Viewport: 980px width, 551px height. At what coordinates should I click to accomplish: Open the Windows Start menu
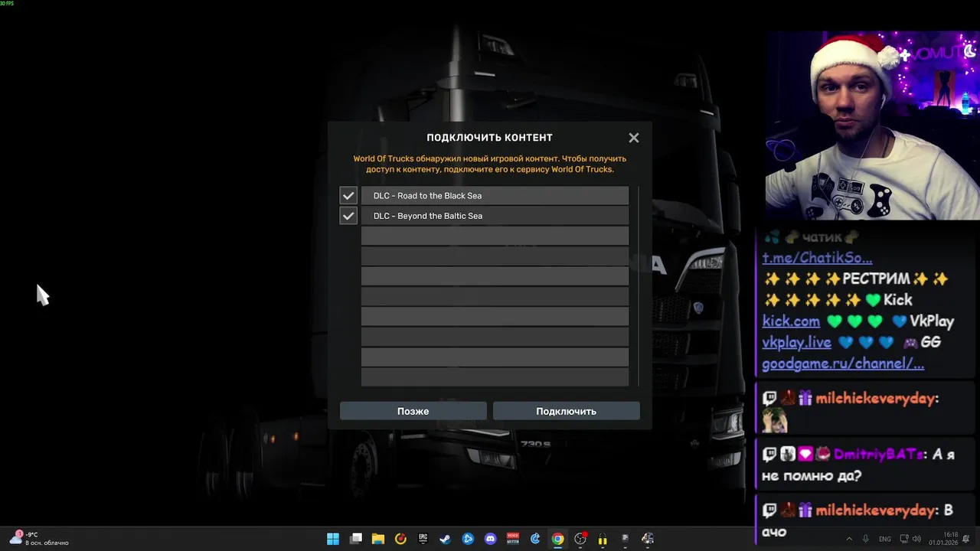(x=333, y=539)
